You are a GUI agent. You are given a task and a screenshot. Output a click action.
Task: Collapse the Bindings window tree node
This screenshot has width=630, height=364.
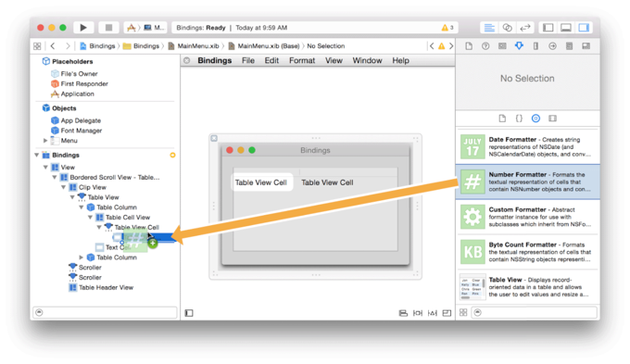37,155
